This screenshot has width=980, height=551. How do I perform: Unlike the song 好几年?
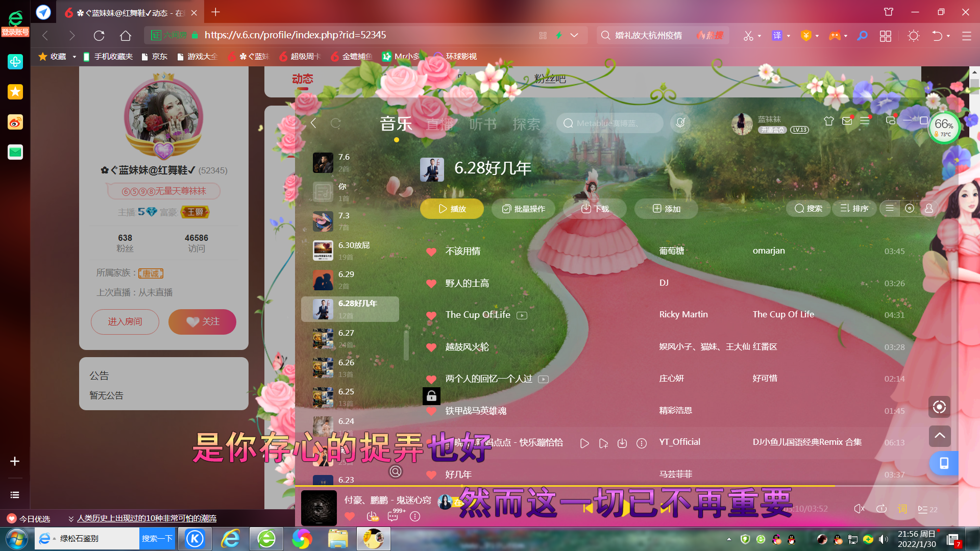pyautogui.click(x=431, y=475)
